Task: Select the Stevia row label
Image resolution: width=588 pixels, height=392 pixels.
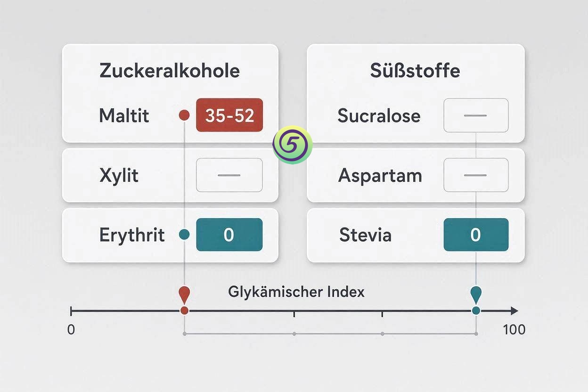Action: coord(365,235)
